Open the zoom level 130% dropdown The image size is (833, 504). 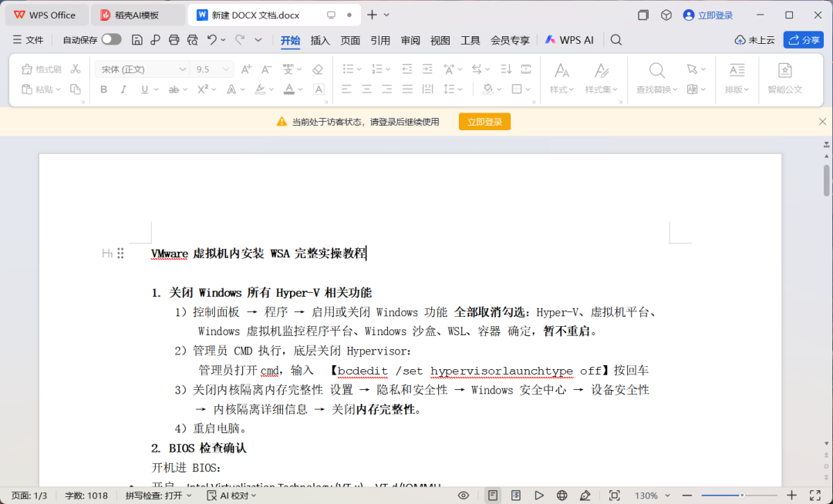tap(668, 496)
